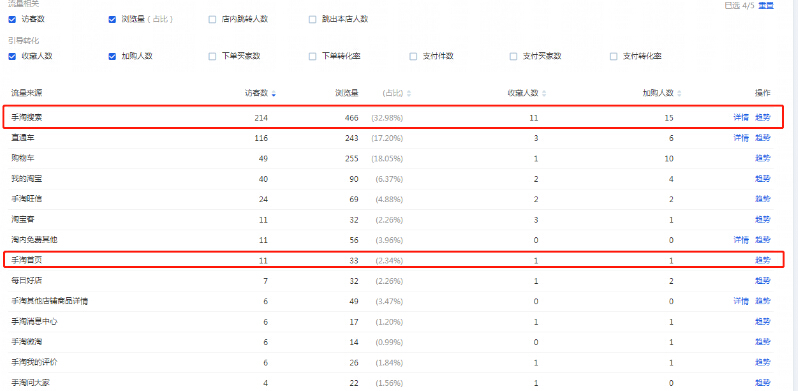
Task: Open 详情 for 淘内免费其他 row
Action: pos(740,240)
